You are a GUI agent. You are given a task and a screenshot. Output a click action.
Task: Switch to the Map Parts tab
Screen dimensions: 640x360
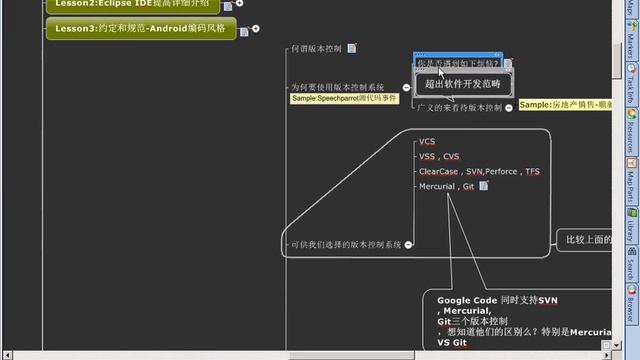(631, 180)
